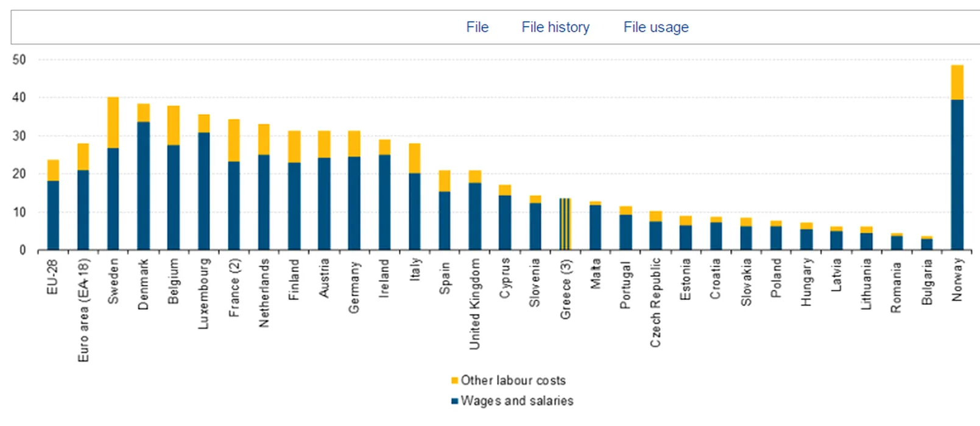Click the blue Wages and salaries legend swatch

point(454,401)
